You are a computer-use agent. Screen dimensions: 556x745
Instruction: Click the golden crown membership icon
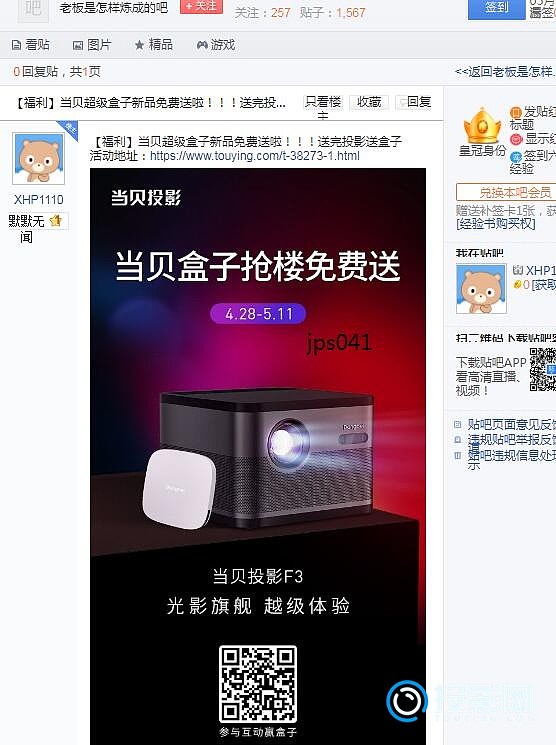point(482,125)
